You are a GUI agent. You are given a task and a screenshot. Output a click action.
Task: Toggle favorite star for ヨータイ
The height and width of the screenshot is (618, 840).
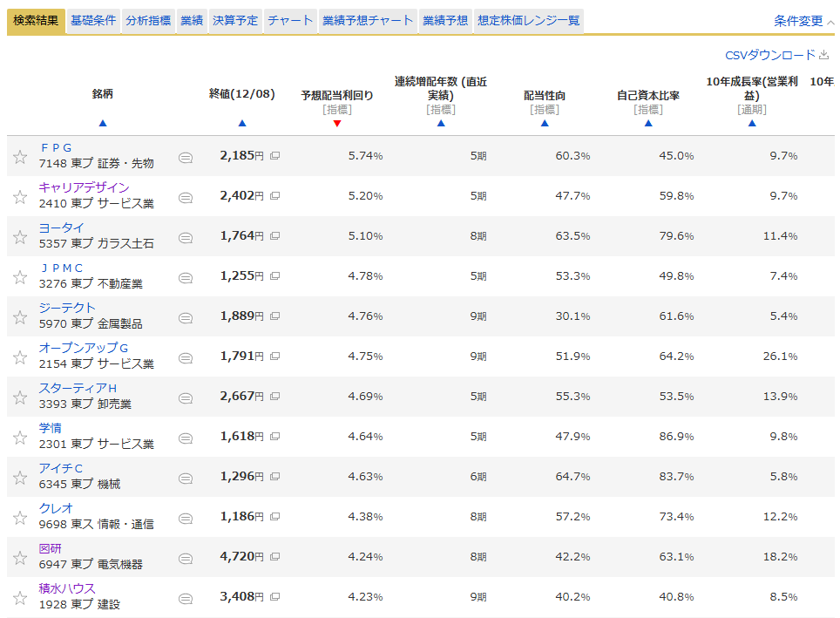click(x=20, y=237)
